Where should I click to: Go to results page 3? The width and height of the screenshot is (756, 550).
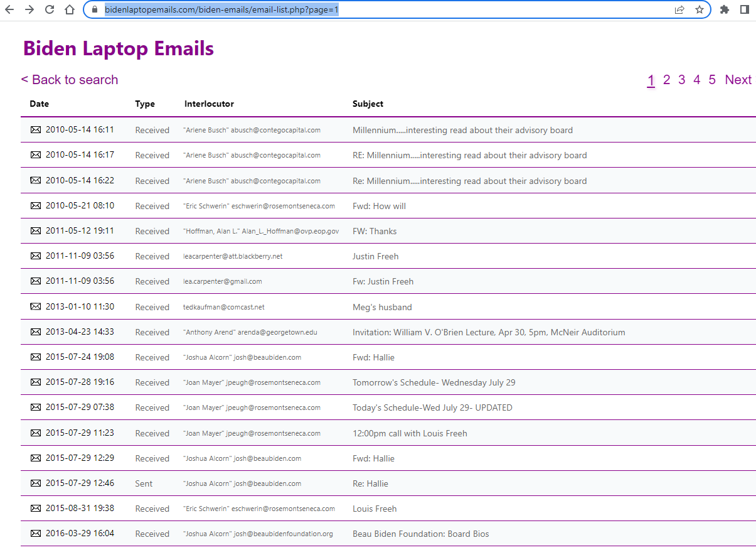pyautogui.click(x=681, y=80)
